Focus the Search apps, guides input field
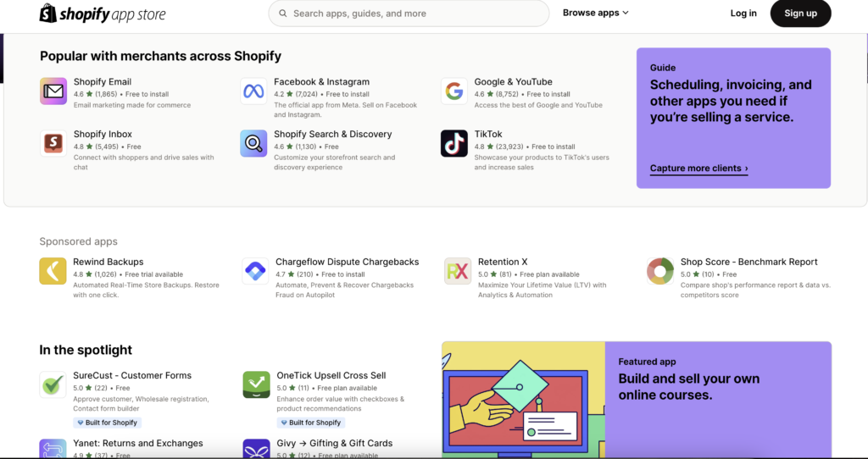 point(409,14)
